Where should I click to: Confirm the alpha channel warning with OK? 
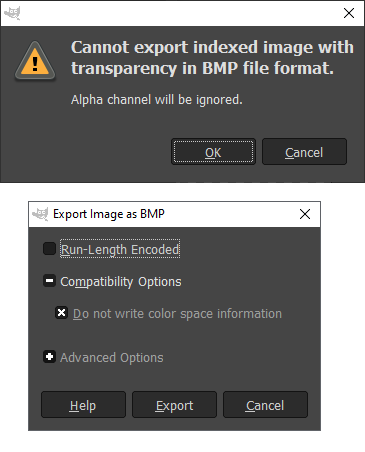click(213, 152)
